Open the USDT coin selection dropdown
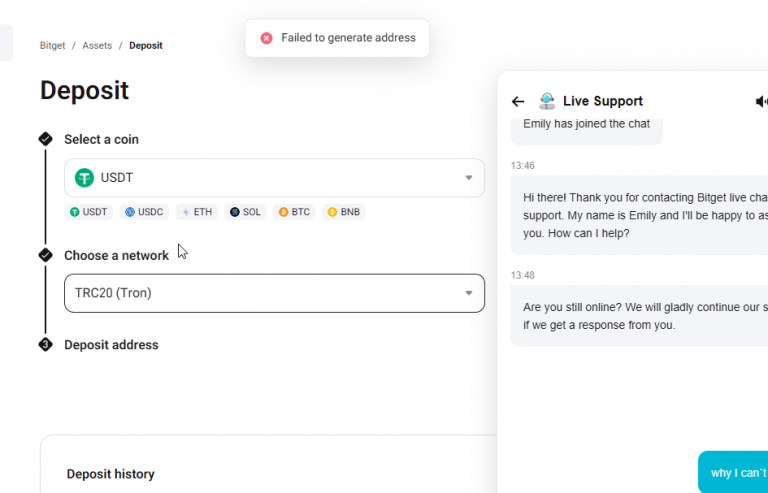The height and width of the screenshot is (493, 768). [x=274, y=178]
